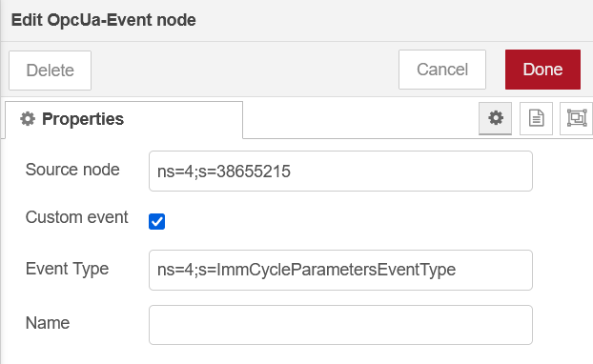The height and width of the screenshot is (364, 593).
Task: Click the Event Type label
Action: click(x=67, y=269)
